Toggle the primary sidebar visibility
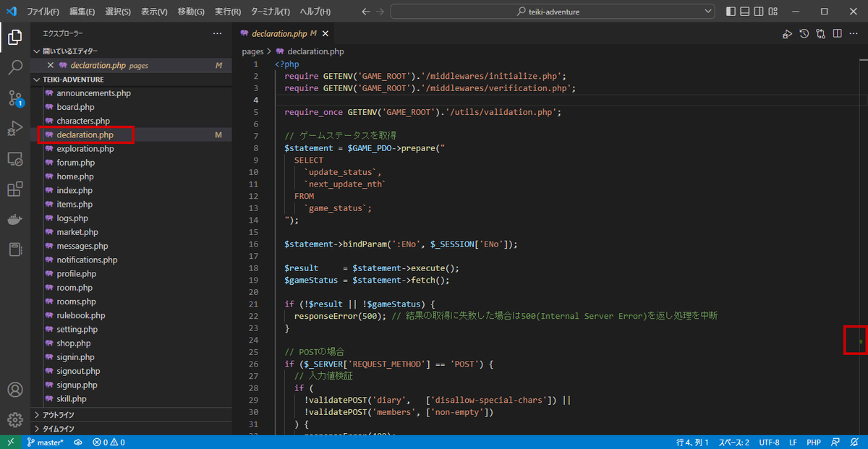 (731, 12)
